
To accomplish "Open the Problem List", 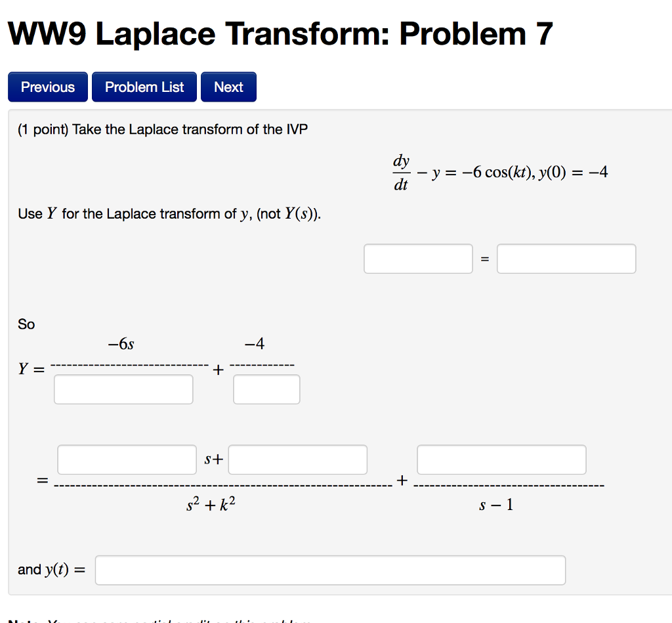I will pyautogui.click(x=144, y=86).
